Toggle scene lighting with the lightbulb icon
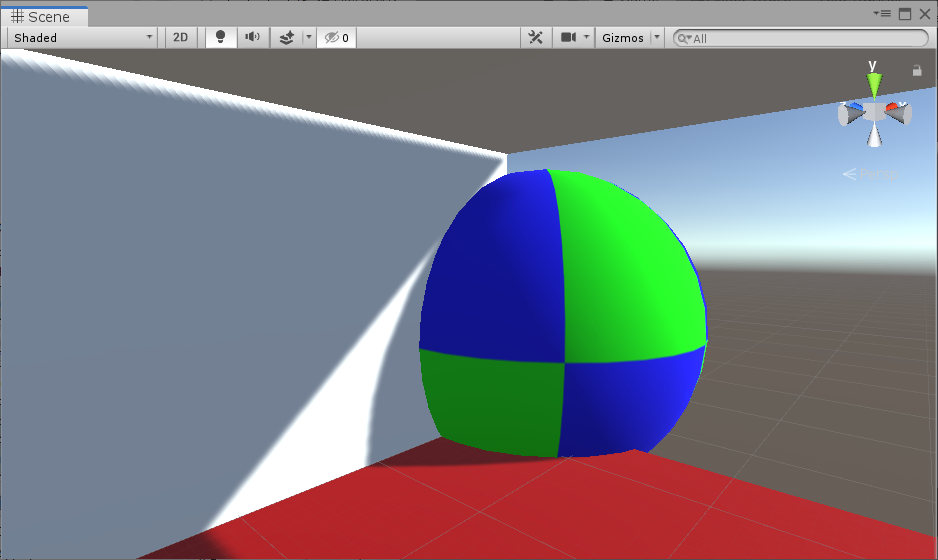Screen dimensions: 938x560 coord(220,37)
